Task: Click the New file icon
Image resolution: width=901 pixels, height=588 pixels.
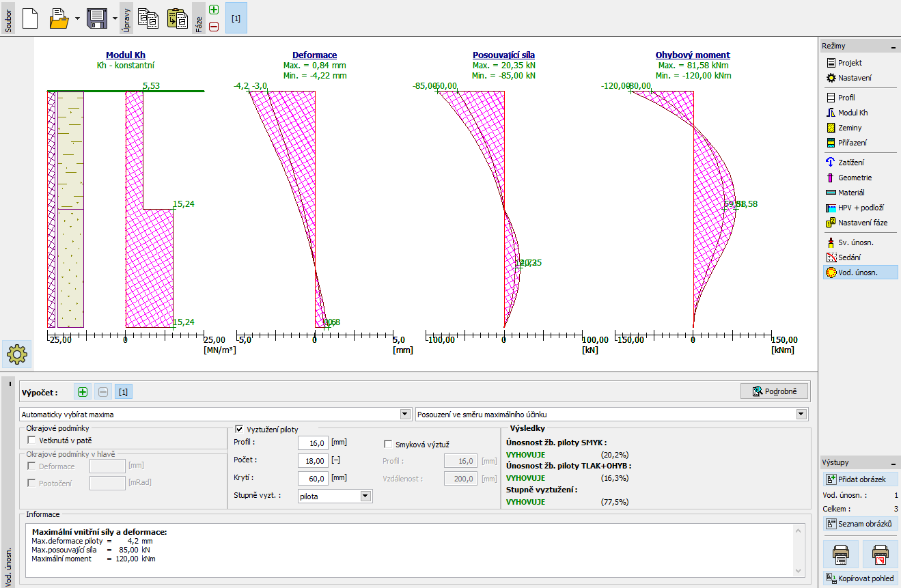Action: [x=29, y=18]
